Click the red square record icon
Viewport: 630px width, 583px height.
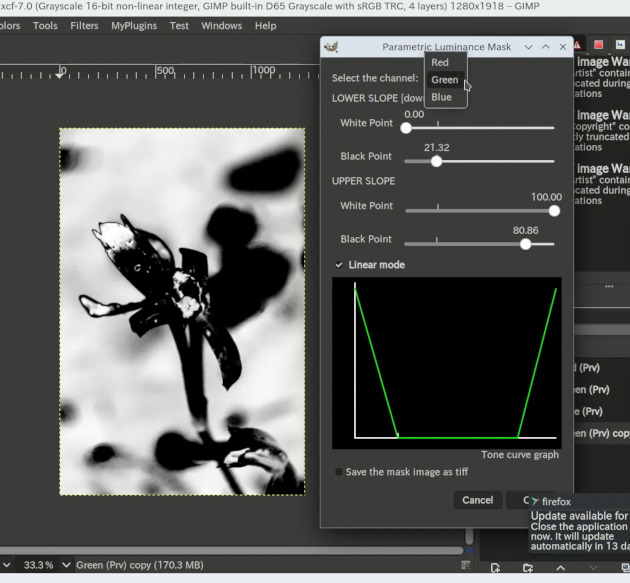(598, 45)
